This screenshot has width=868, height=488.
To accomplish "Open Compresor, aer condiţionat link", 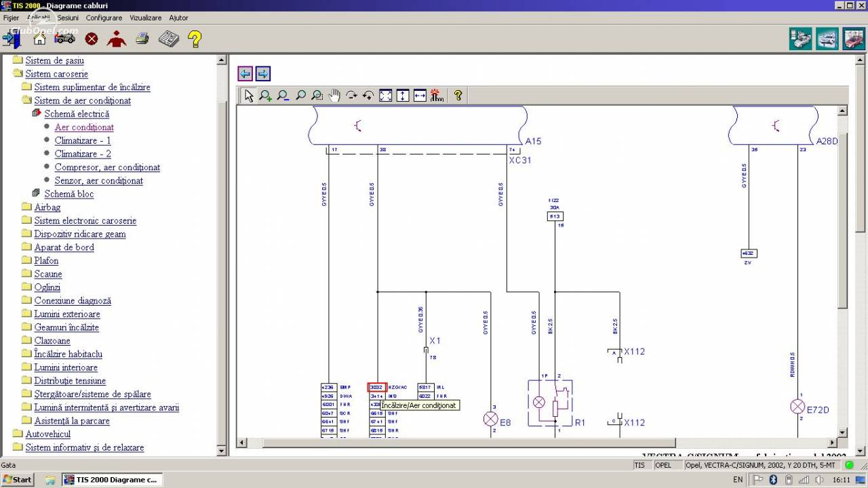I will click(107, 167).
